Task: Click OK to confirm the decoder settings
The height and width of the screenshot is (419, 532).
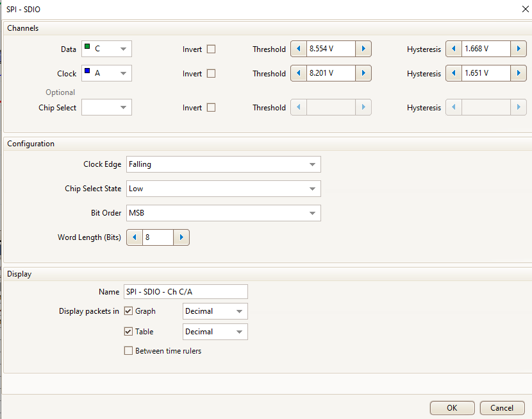Action: tap(452, 408)
